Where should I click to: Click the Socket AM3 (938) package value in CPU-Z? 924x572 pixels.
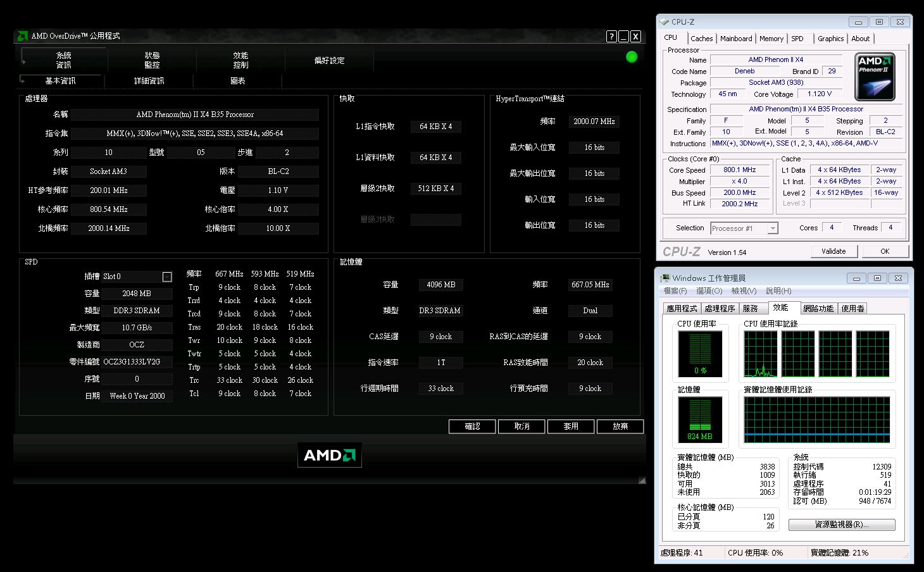776,82
